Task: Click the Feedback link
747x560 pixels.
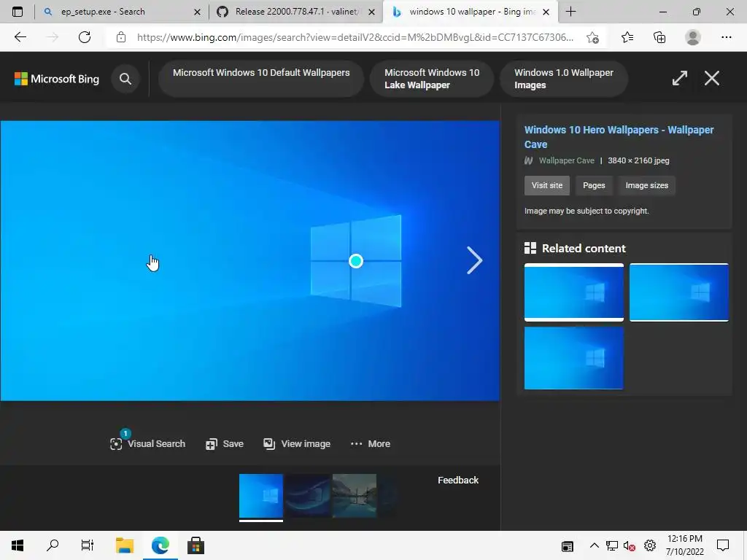Action: (x=458, y=480)
